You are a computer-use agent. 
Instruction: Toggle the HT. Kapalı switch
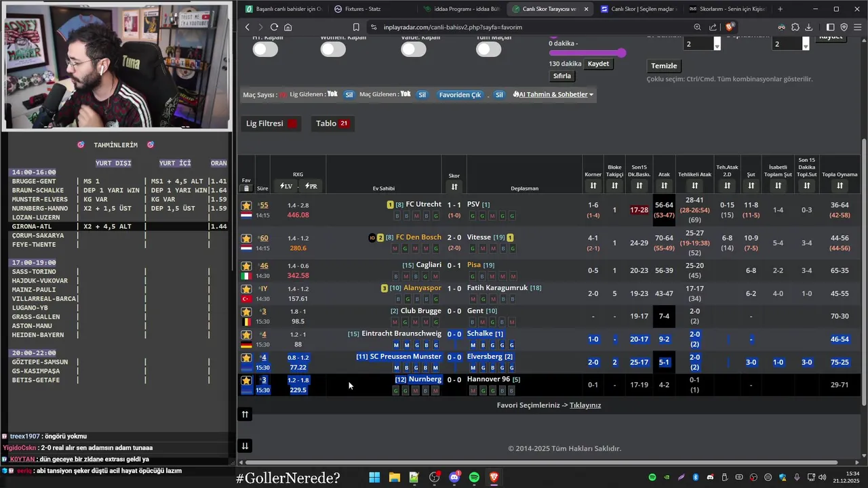265,49
